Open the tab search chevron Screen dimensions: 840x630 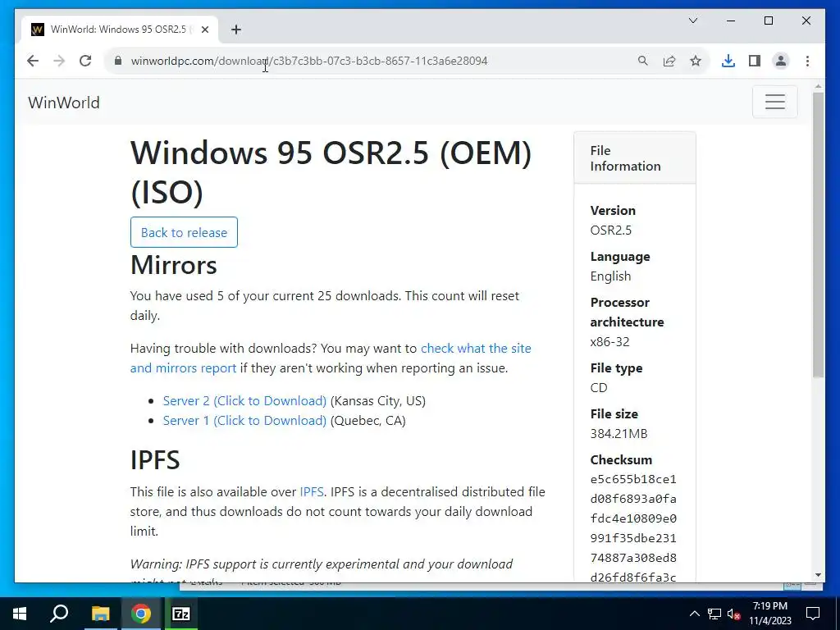[692, 21]
